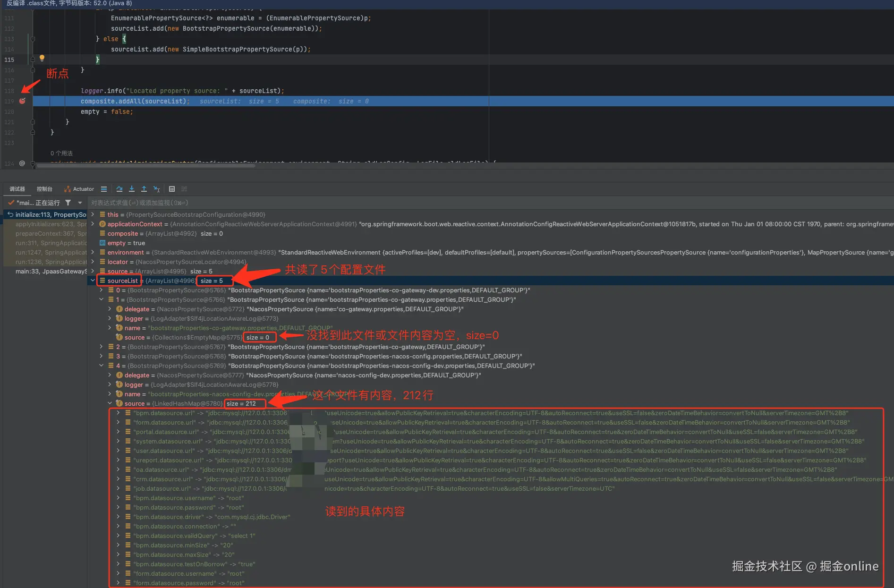
Task: Toggle the code fold marker on line 121
Action: [33, 122]
